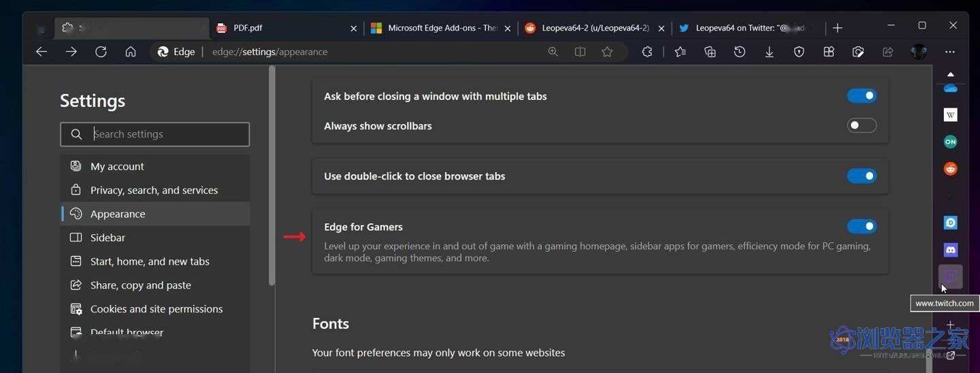Open the Wikipedia sidebar app
The height and width of the screenshot is (373, 980).
coord(951,115)
